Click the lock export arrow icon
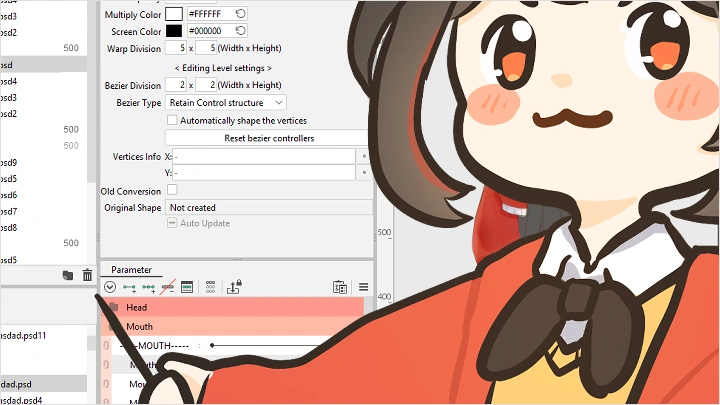The width and height of the screenshot is (720, 405). pos(234,287)
